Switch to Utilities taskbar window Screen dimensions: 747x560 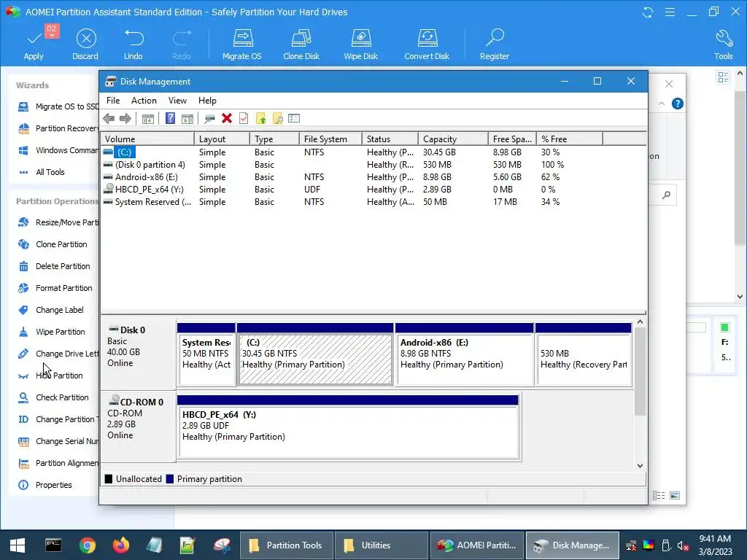[381, 545]
